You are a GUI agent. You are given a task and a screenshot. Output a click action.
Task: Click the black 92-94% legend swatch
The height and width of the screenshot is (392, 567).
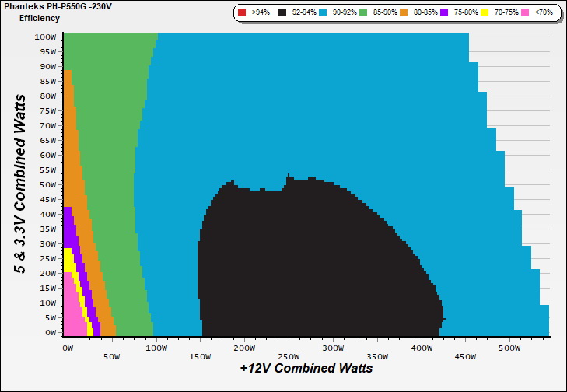(x=281, y=12)
